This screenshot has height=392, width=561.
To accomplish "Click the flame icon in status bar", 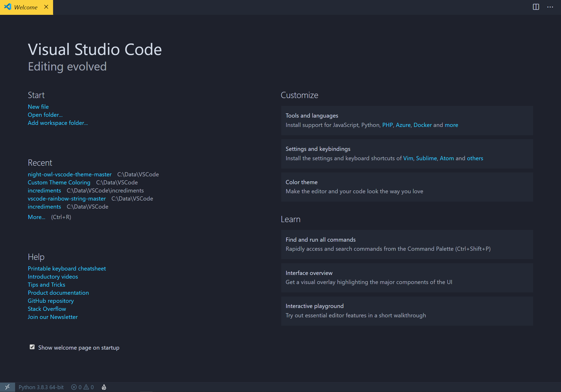I will pos(104,387).
